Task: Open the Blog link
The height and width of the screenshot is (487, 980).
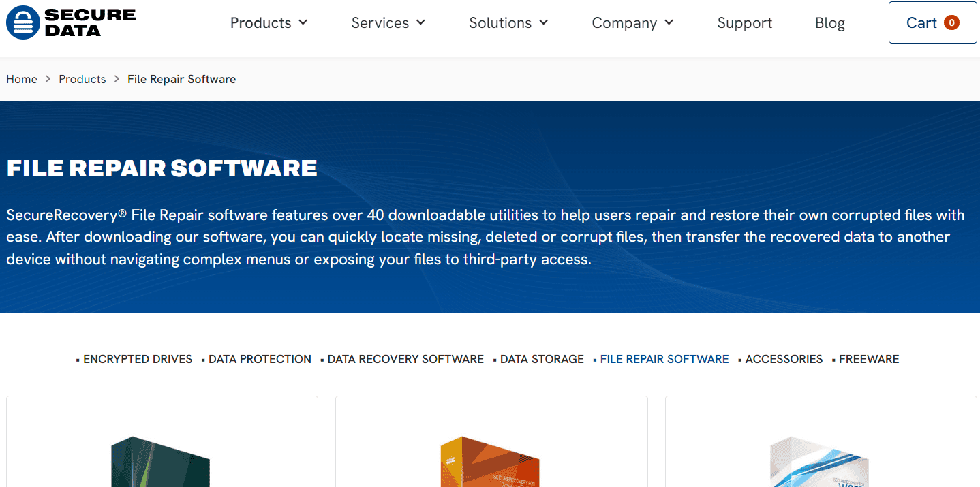Action: (829, 23)
